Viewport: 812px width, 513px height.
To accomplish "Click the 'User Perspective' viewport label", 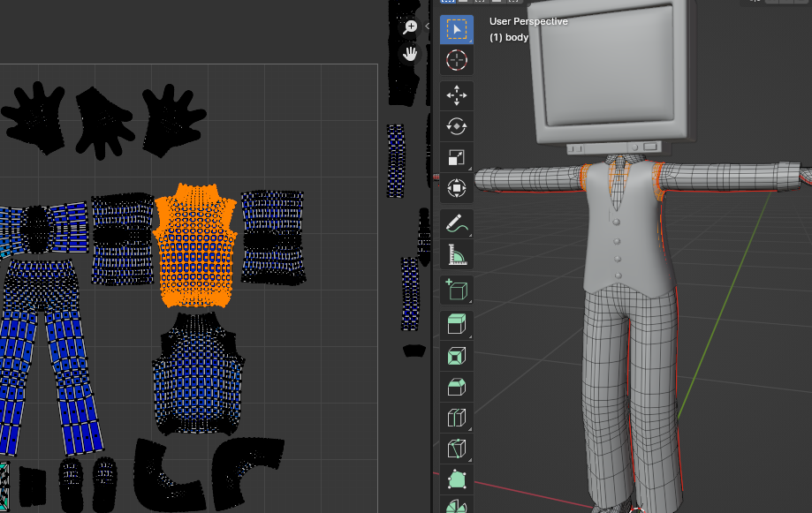I will pyautogui.click(x=528, y=21).
